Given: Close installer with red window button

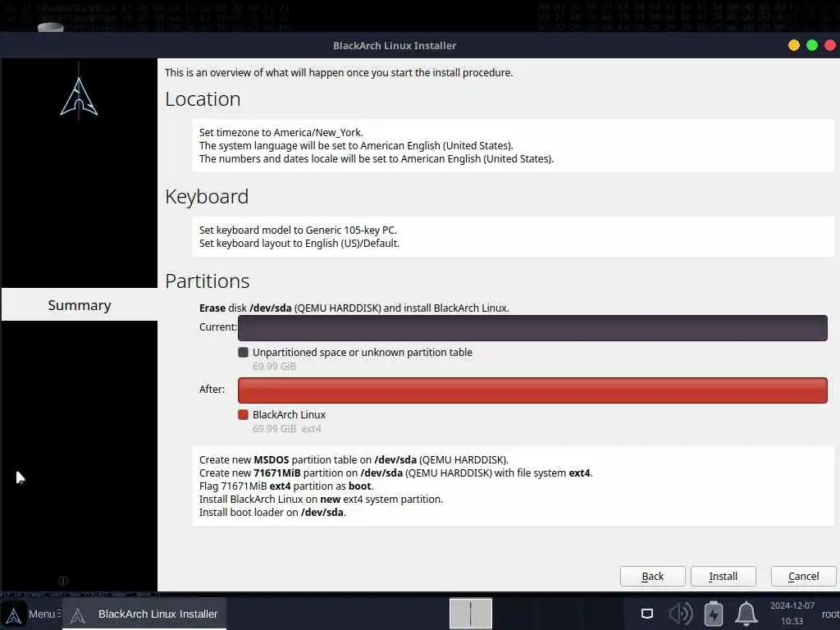Looking at the screenshot, I should coord(830,46).
